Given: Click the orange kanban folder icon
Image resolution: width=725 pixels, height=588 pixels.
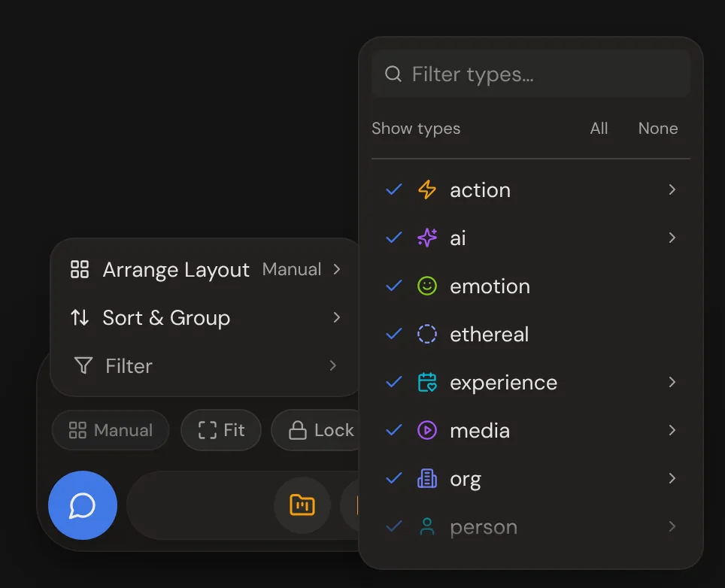Looking at the screenshot, I should [x=302, y=505].
